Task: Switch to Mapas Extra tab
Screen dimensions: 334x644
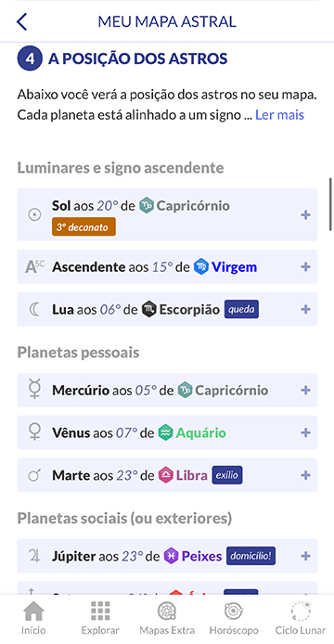Action: tap(167, 618)
